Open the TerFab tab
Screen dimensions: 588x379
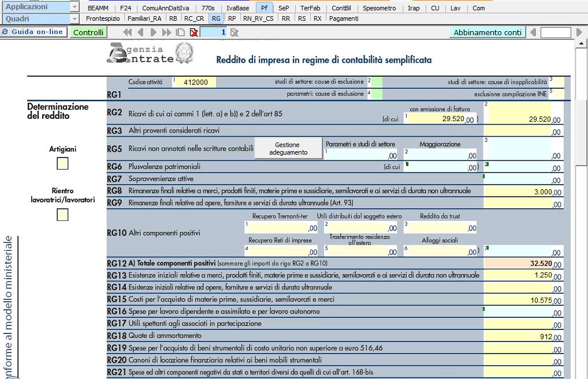310,8
